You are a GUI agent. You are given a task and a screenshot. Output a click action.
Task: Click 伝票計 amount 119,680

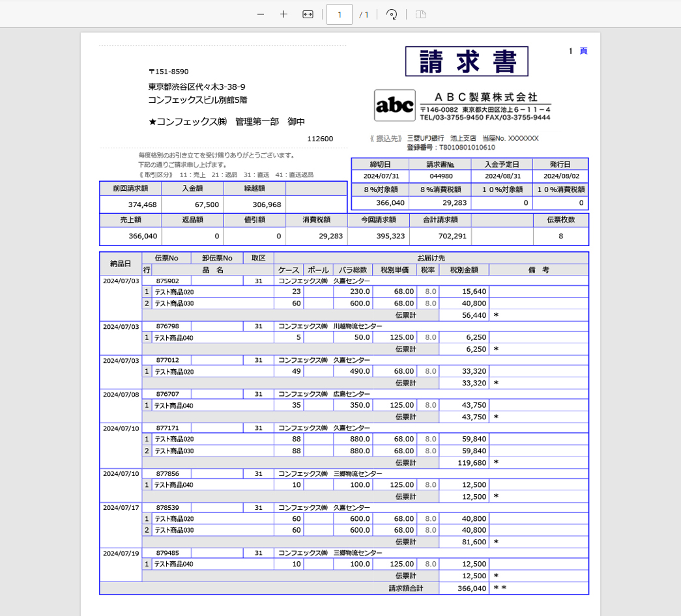(x=472, y=463)
